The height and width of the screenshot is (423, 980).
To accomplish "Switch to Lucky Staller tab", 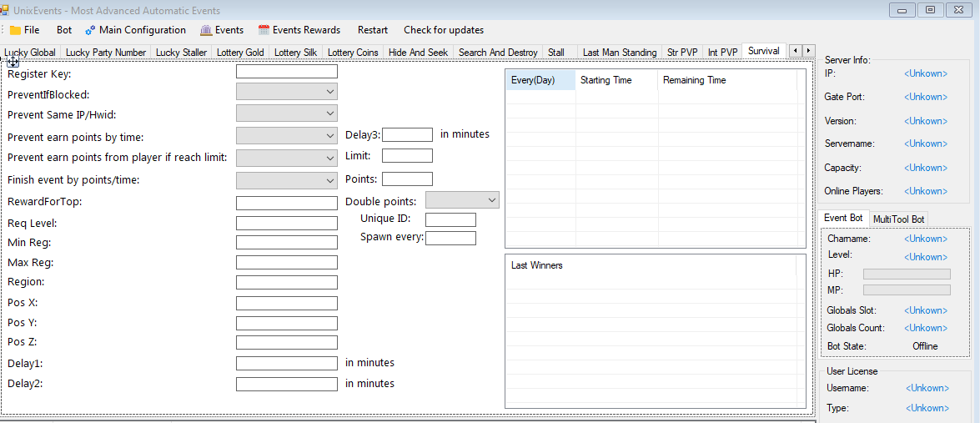I will point(181,53).
